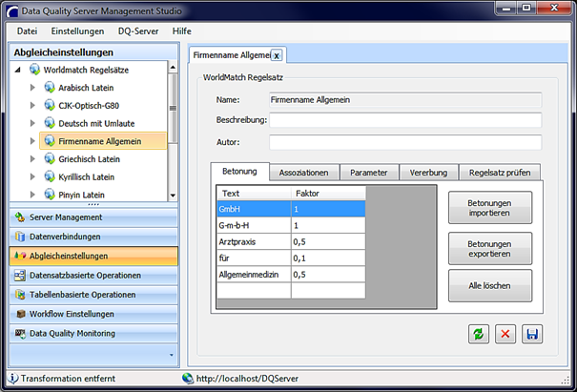Click the Abgleicheinstellungen section icon
577x392 pixels.
(x=20, y=256)
